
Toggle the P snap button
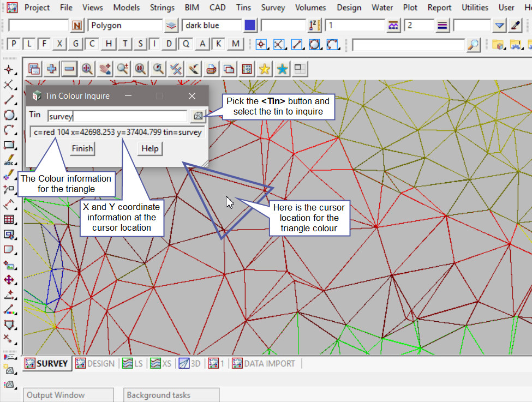tap(14, 44)
